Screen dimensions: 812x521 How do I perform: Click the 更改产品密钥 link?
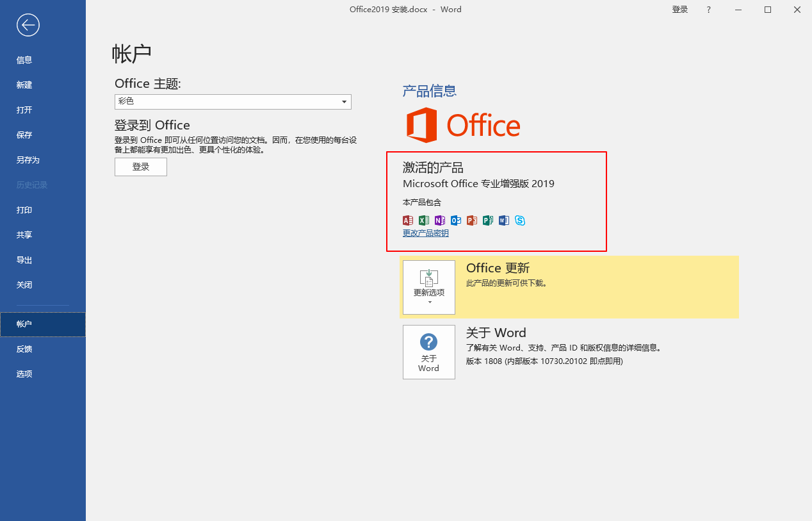[x=426, y=233]
